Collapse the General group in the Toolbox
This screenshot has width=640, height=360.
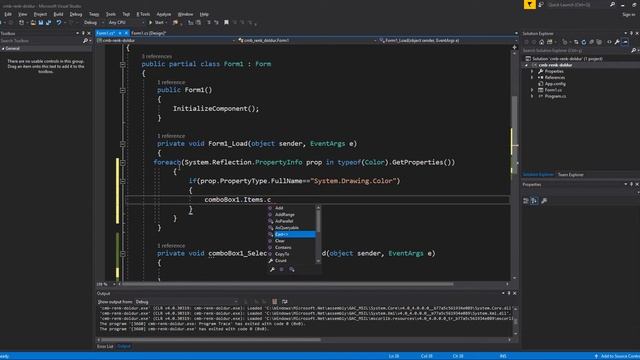3,49
